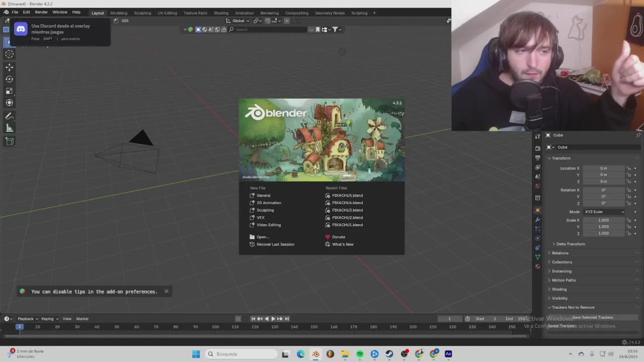The height and width of the screenshot is (362, 644).
Task: Open the Object Data properties tab
Action: [537, 257]
